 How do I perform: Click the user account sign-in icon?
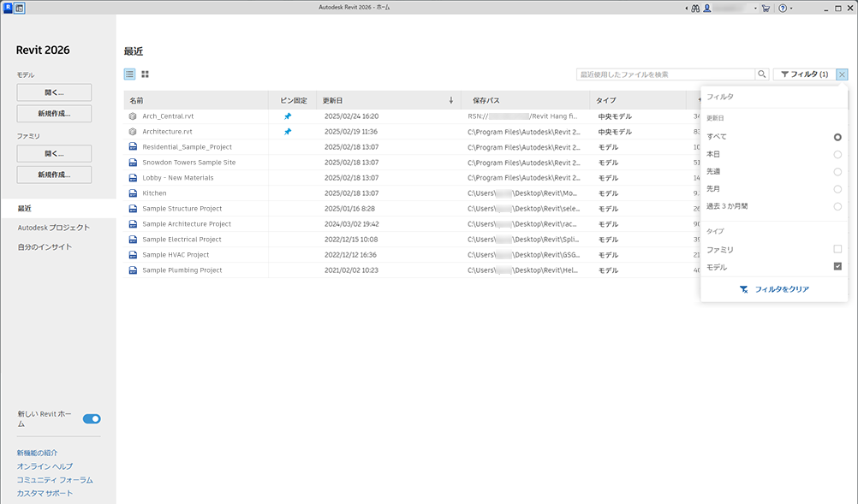tap(707, 9)
